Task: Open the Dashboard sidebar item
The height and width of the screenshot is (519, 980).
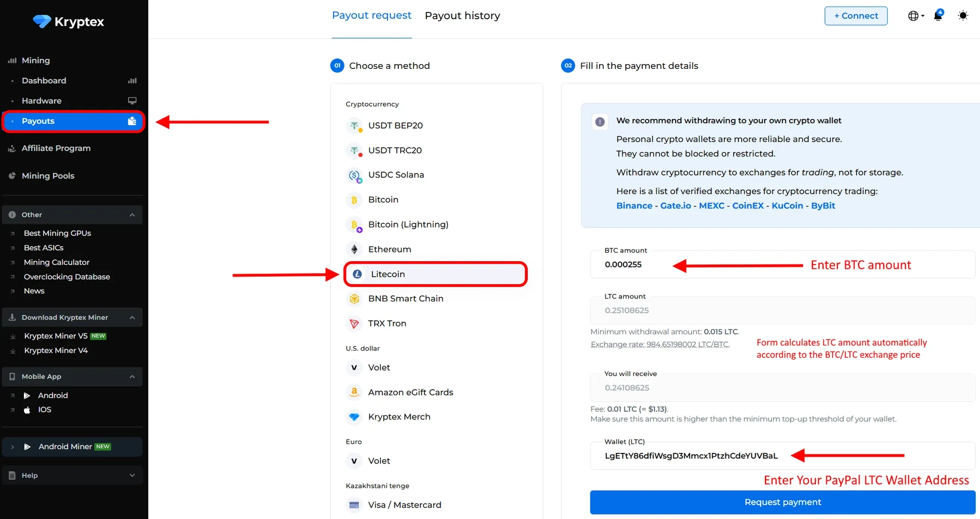Action: point(44,81)
